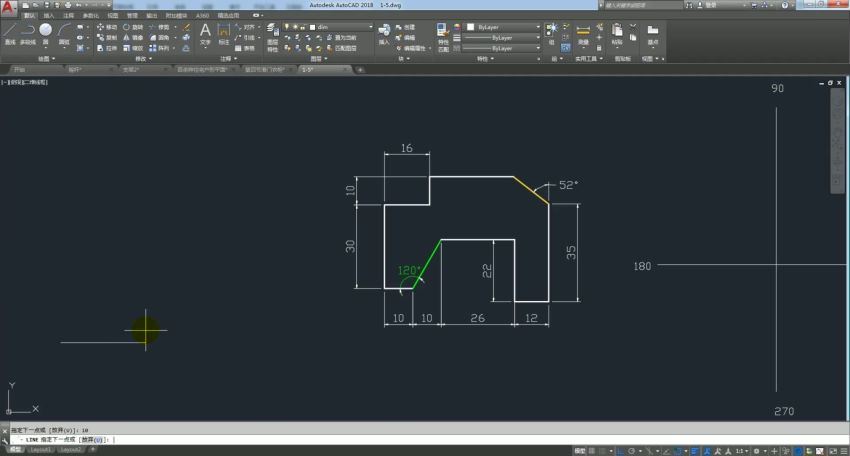Toggle the layer light bulb on/off icon
Image resolution: width=850 pixels, height=456 pixels.
click(x=287, y=27)
